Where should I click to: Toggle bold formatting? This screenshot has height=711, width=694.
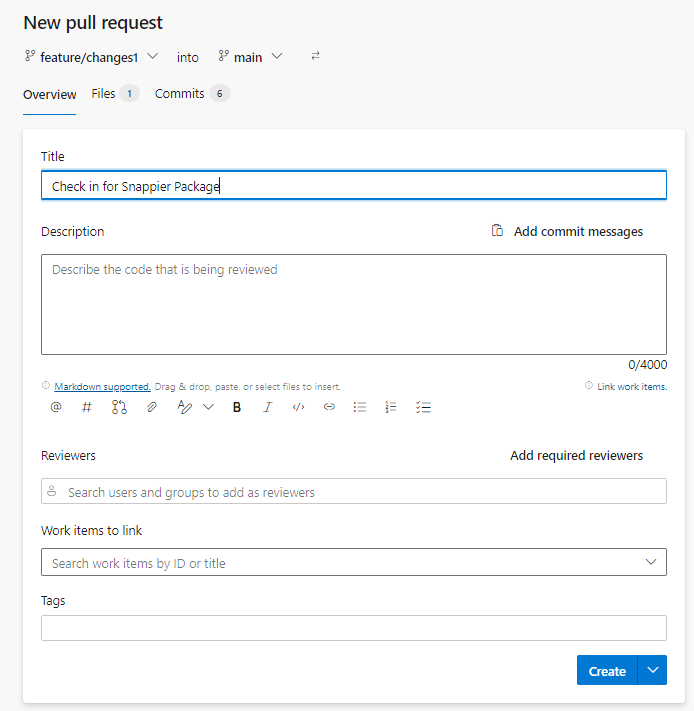click(237, 407)
